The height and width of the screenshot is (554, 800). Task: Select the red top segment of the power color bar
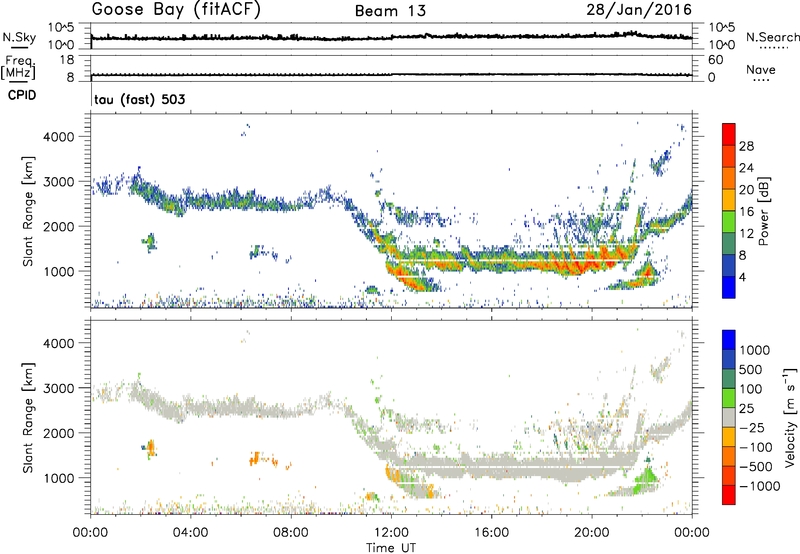coord(729,135)
